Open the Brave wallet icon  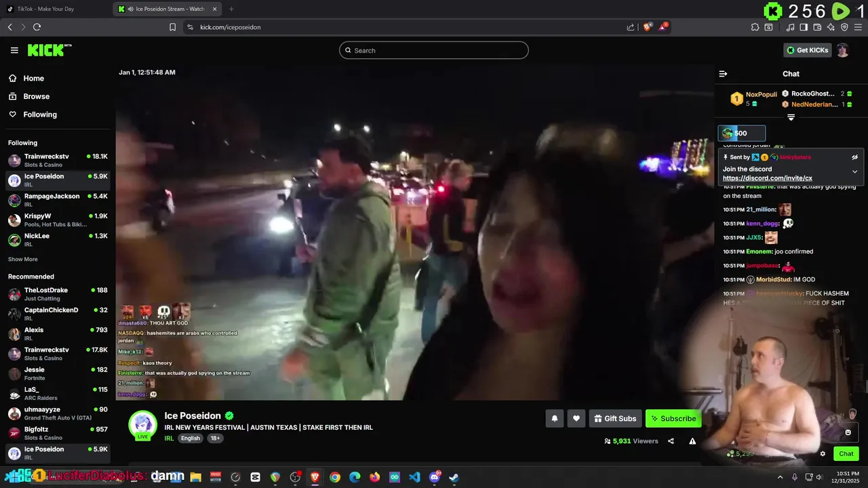[817, 27]
